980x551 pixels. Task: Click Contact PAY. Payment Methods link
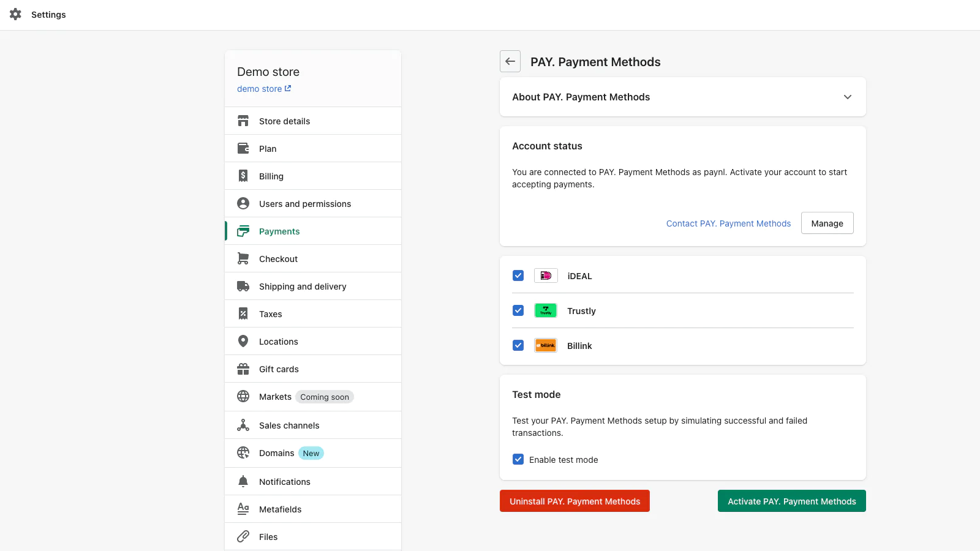[x=728, y=223]
